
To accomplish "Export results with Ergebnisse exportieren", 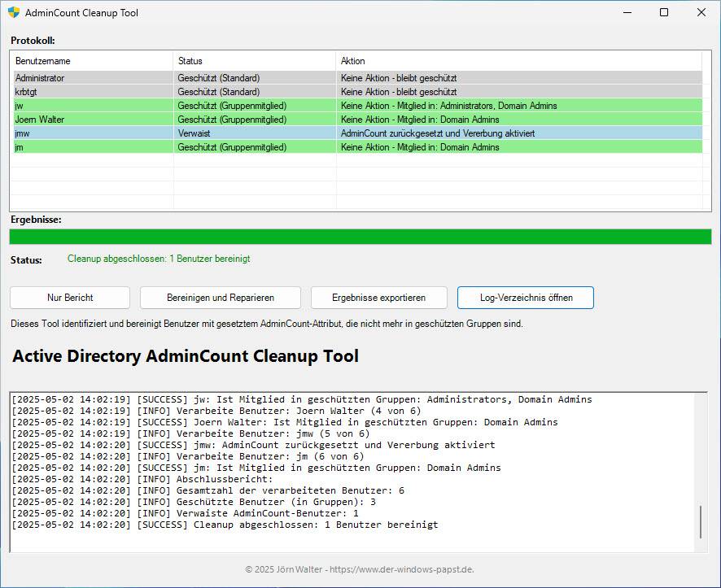I will pos(379,298).
